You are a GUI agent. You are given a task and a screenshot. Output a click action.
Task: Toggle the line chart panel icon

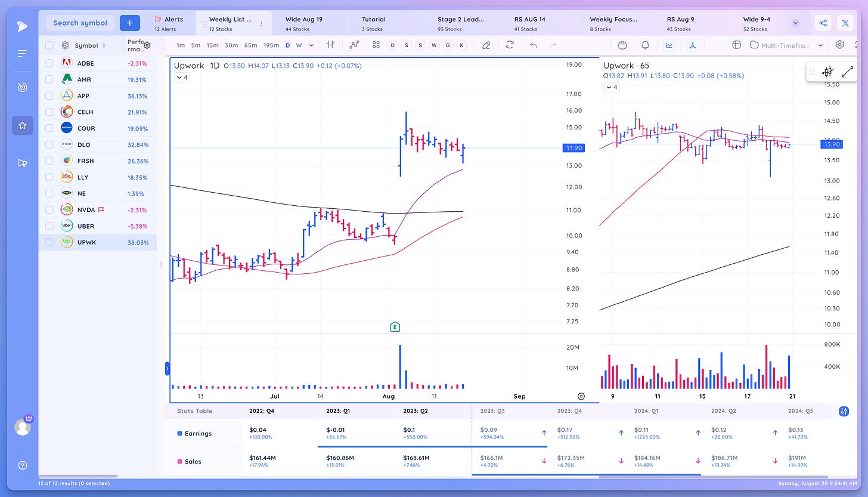click(x=669, y=45)
